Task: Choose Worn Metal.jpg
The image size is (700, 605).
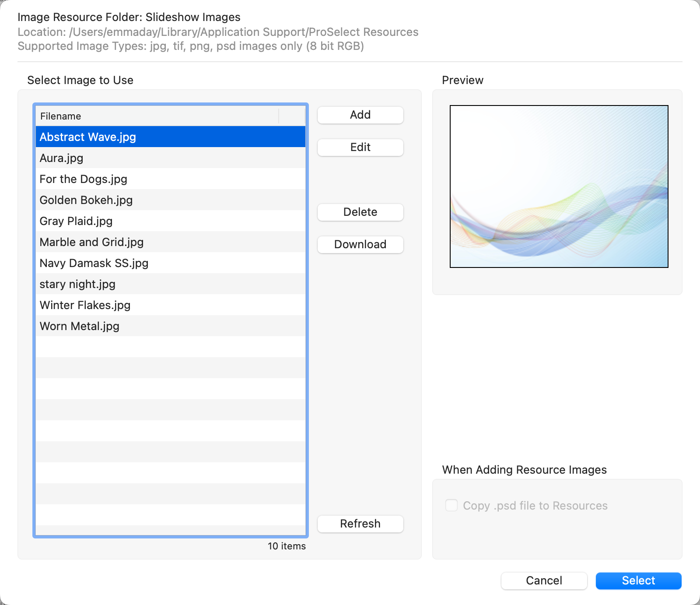Action: (79, 326)
